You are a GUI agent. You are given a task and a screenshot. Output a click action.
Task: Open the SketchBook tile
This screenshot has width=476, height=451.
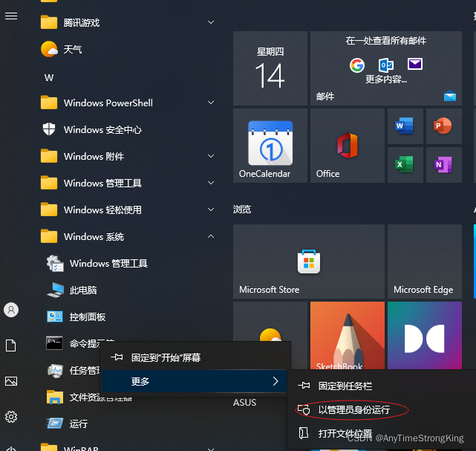[348, 335]
